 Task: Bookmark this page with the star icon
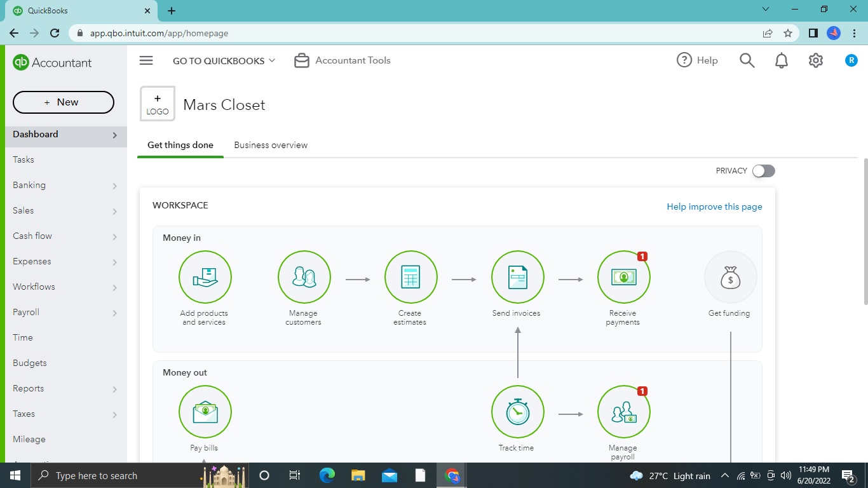coord(788,33)
